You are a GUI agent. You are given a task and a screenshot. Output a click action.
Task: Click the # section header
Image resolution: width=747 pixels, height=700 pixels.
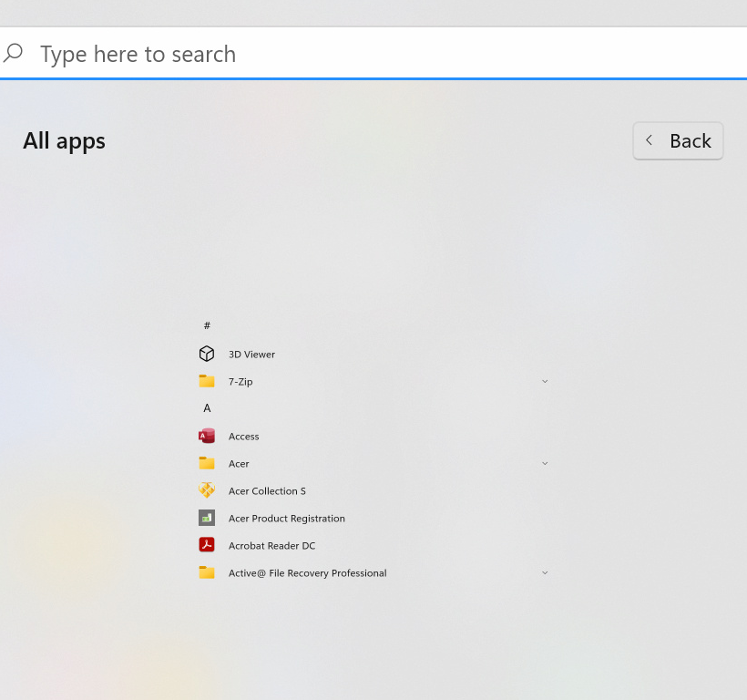[x=207, y=325]
